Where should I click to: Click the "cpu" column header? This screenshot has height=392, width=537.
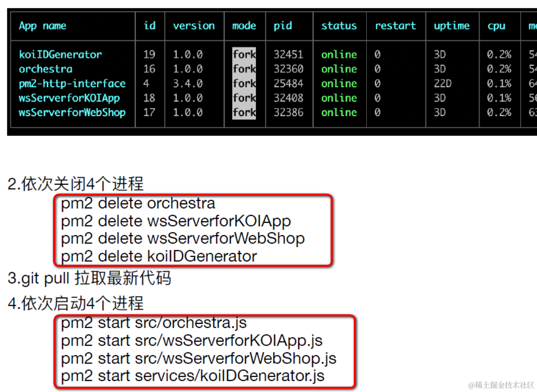[496, 26]
